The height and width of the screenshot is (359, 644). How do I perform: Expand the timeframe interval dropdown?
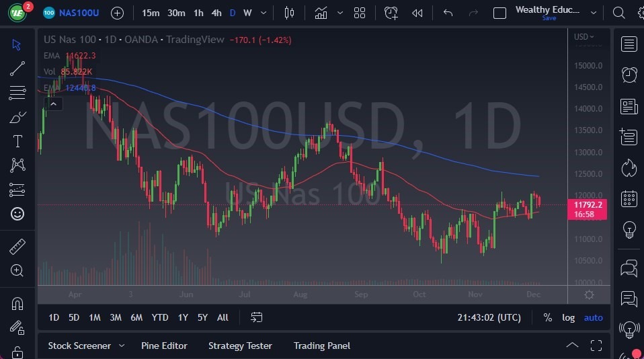[x=264, y=13]
